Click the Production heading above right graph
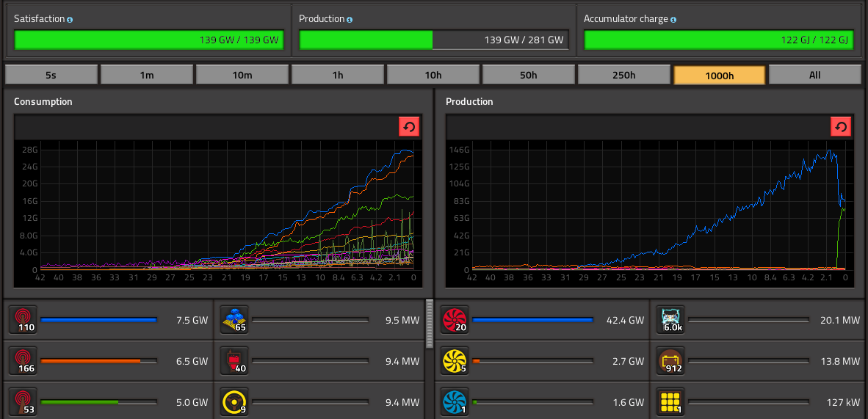The image size is (868, 419). 469,102
